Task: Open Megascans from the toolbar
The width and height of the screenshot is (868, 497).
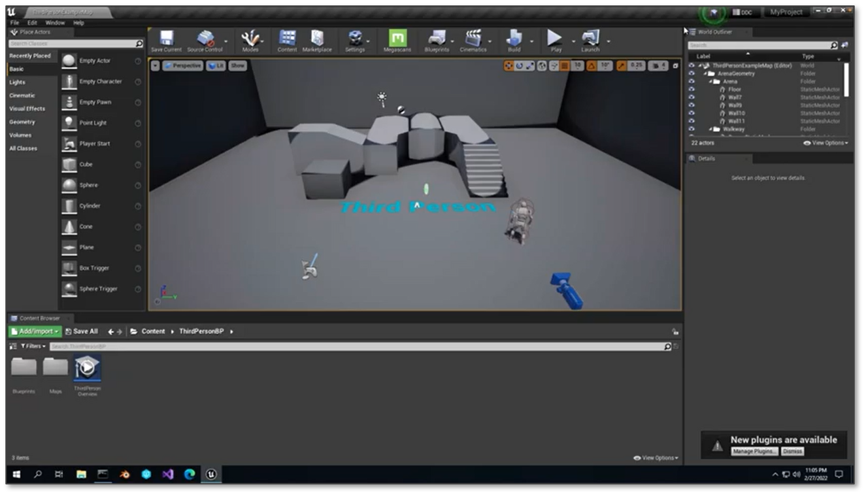Action: pos(397,41)
